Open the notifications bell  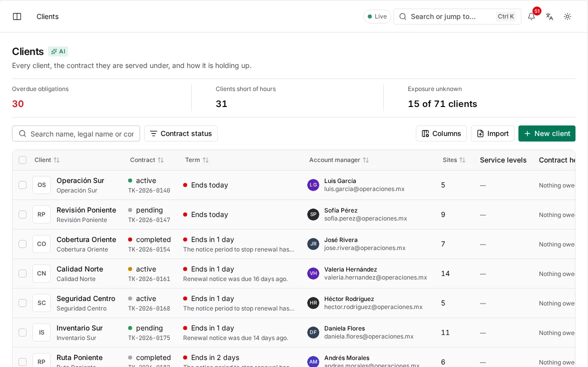(531, 16)
